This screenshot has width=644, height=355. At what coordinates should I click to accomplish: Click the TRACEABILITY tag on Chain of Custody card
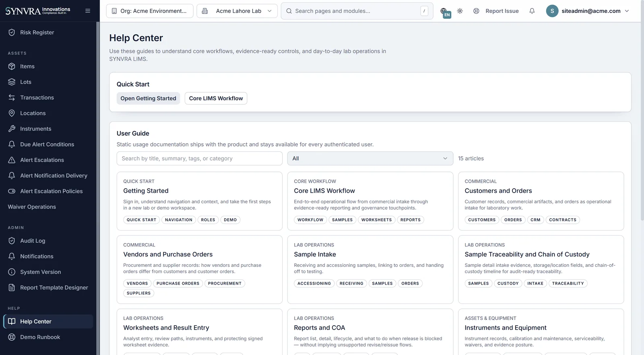(568, 283)
